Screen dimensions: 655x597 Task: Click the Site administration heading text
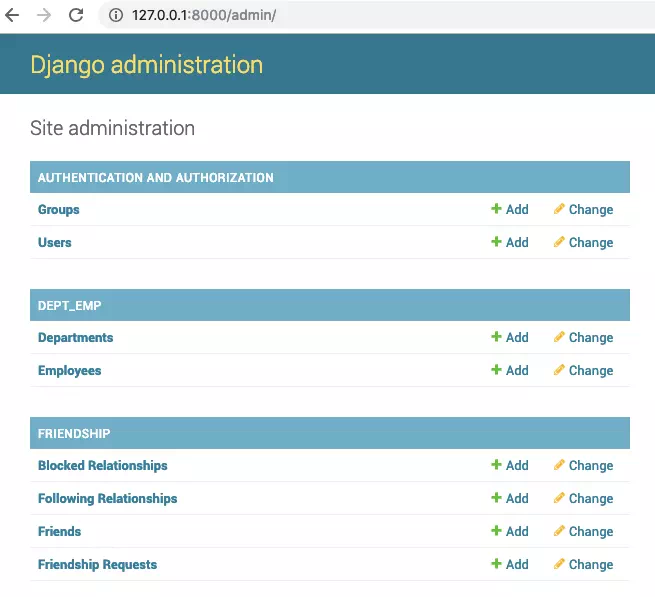coord(112,128)
